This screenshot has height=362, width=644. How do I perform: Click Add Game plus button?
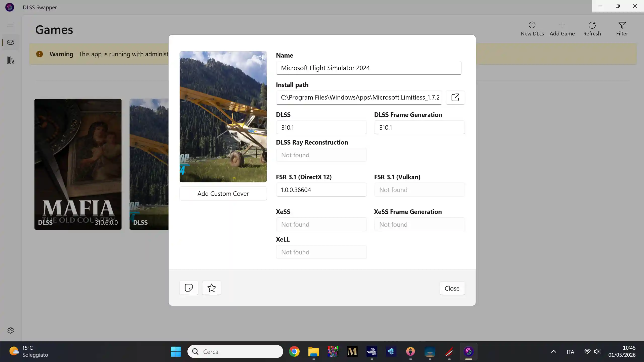click(x=562, y=29)
